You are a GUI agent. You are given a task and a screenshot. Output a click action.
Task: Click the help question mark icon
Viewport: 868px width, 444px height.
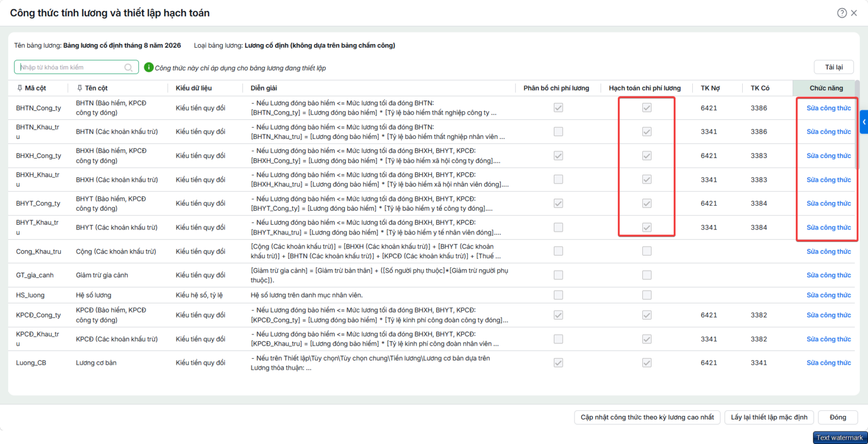pyautogui.click(x=842, y=13)
